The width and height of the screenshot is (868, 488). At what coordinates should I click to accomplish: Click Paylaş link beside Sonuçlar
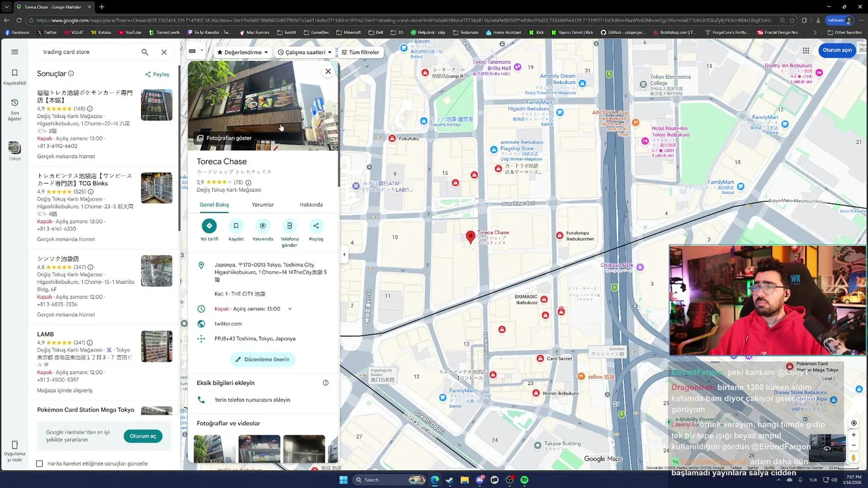click(x=157, y=75)
